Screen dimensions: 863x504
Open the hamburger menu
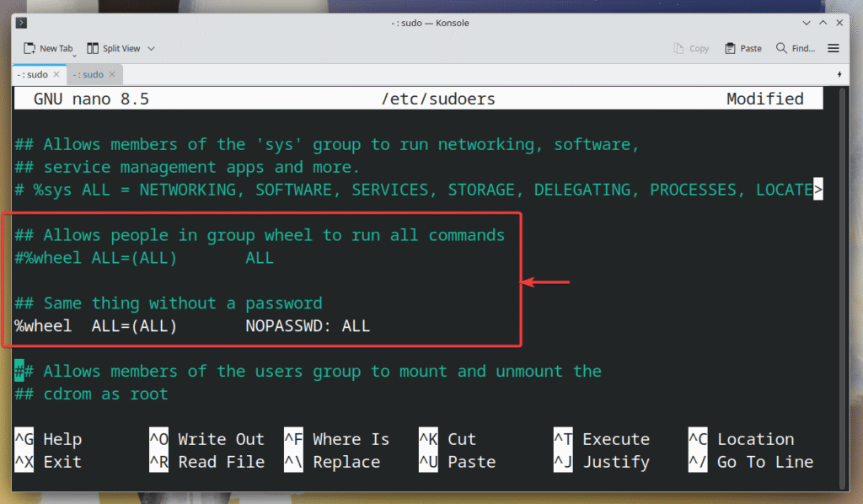tap(834, 49)
